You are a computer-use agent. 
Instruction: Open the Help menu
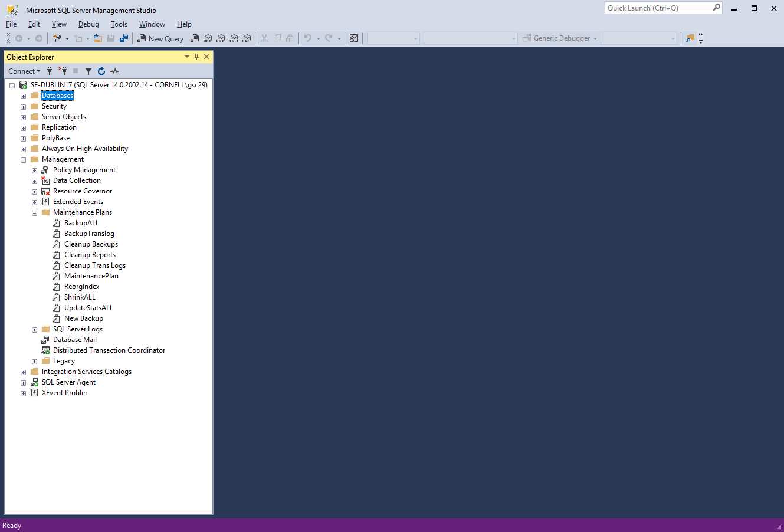point(184,24)
